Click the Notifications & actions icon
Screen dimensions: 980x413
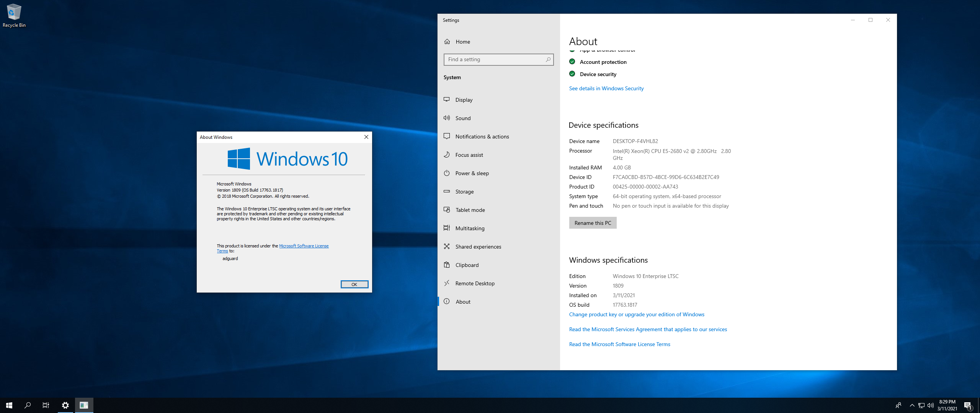click(447, 136)
